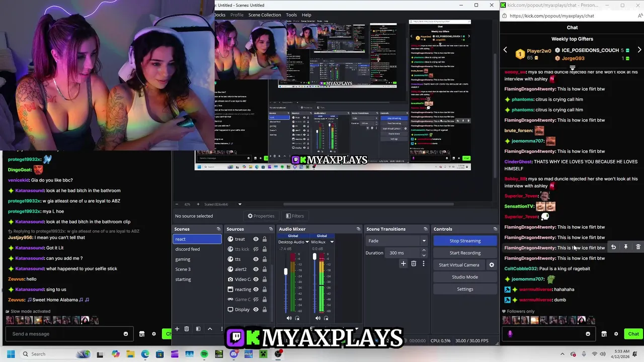Open Spotify from the taskbar
The width and height of the screenshot is (644, 362).
point(204,354)
